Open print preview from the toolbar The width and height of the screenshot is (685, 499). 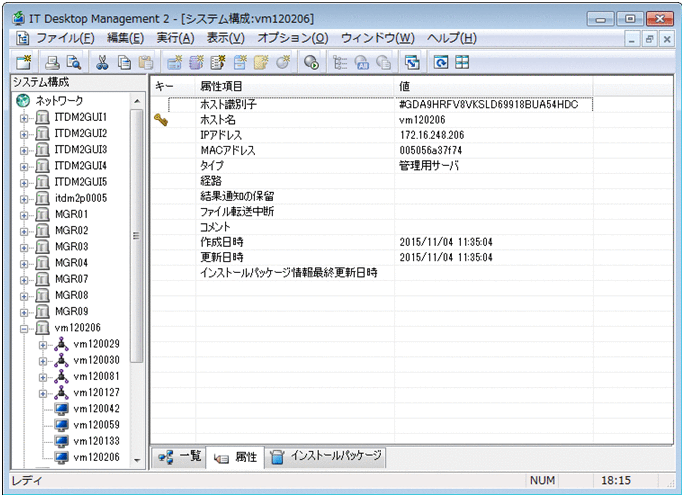[74, 62]
